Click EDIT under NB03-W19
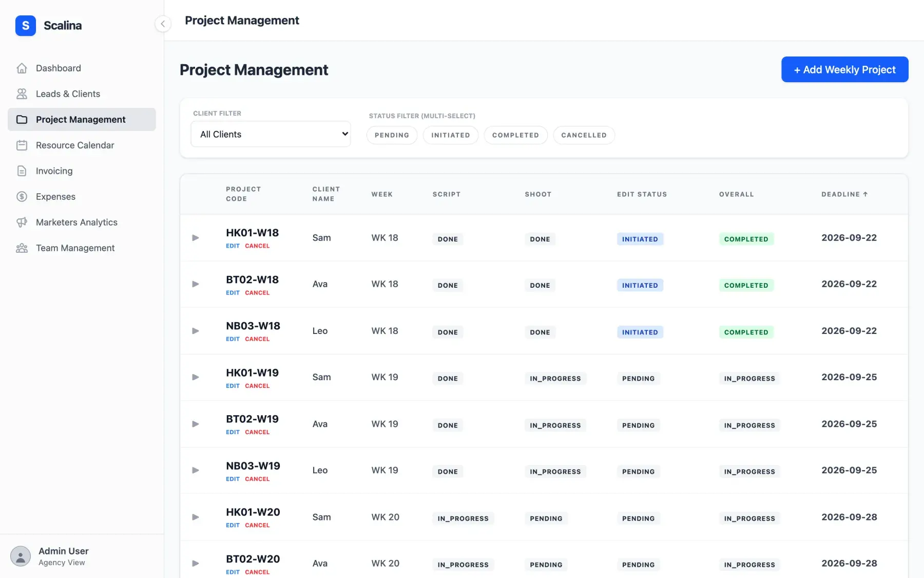 tap(233, 479)
